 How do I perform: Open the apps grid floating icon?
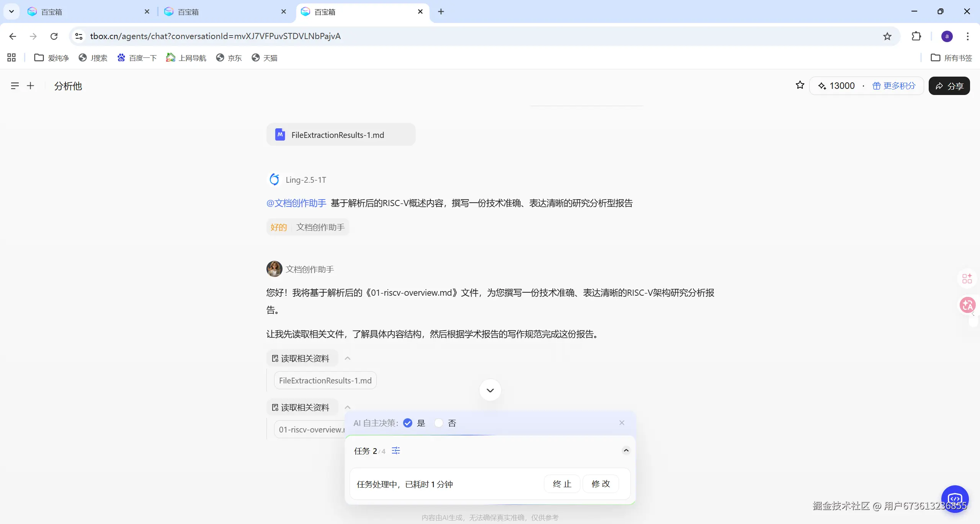967,278
